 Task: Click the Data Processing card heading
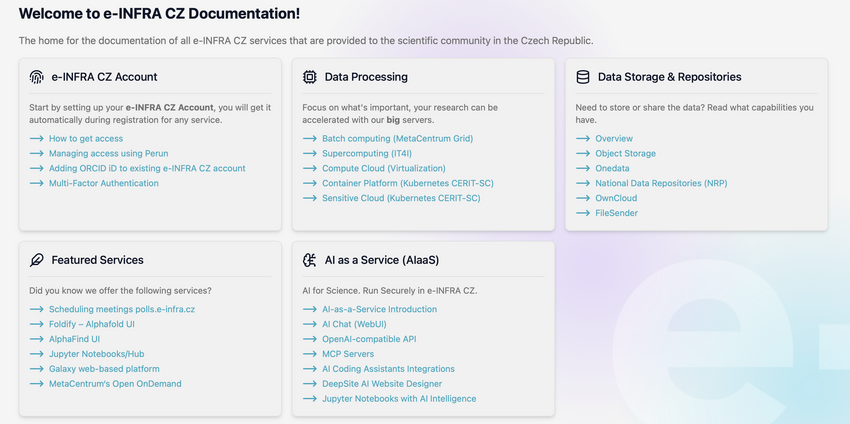pos(366,77)
